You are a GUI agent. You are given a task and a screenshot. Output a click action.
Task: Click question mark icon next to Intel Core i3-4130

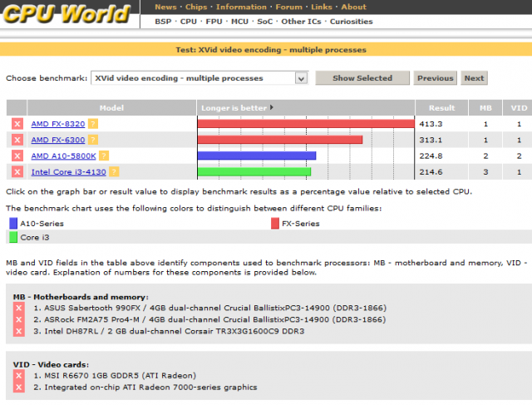coord(114,172)
